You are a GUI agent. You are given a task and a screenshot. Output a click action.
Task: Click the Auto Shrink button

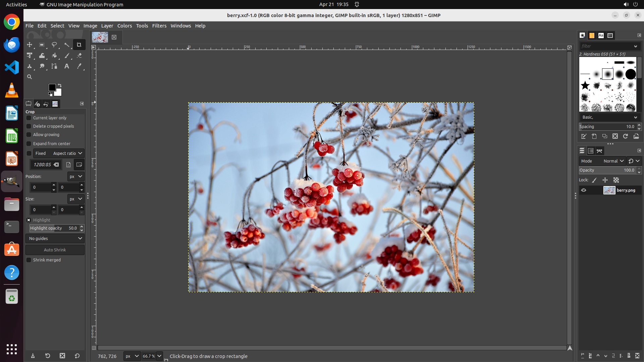pos(55,250)
